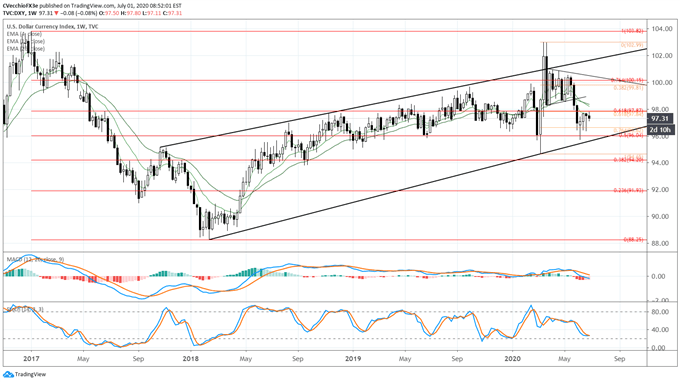
Task: Open the MACD indicator legend settings
Action: point(36,259)
